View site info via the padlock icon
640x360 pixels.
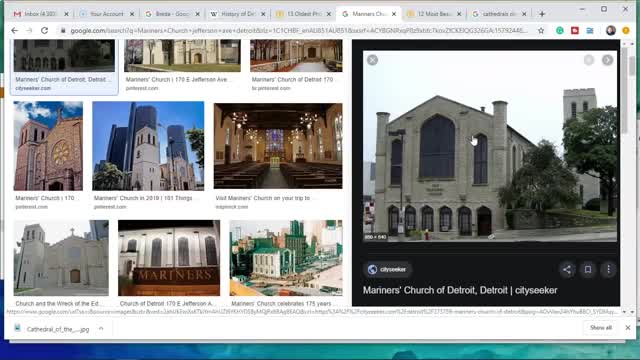(63, 31)
